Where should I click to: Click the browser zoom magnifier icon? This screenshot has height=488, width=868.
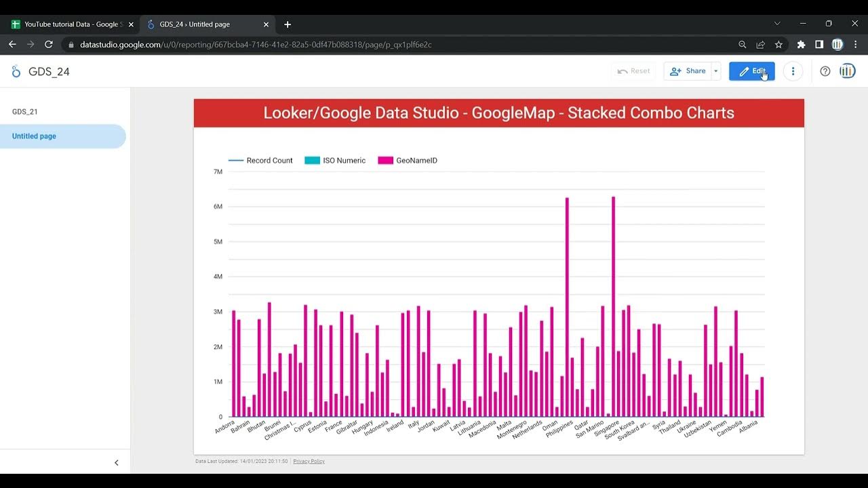click(743, 45)
